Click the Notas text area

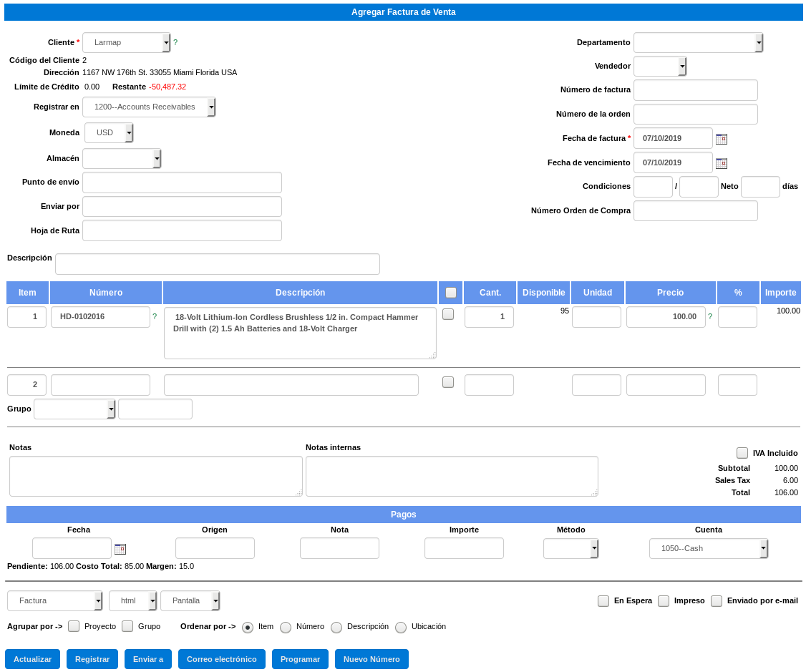(156, 476)
